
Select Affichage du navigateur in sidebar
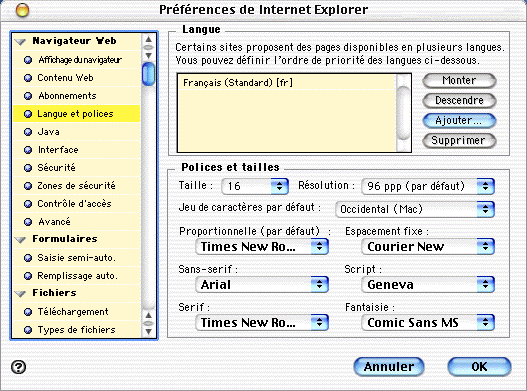point(77,60)
